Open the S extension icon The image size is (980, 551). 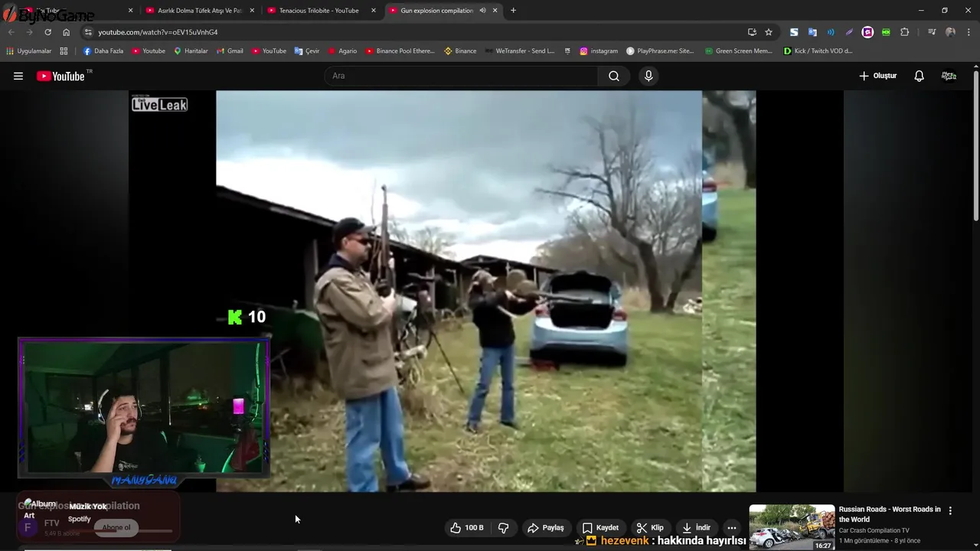794,32
